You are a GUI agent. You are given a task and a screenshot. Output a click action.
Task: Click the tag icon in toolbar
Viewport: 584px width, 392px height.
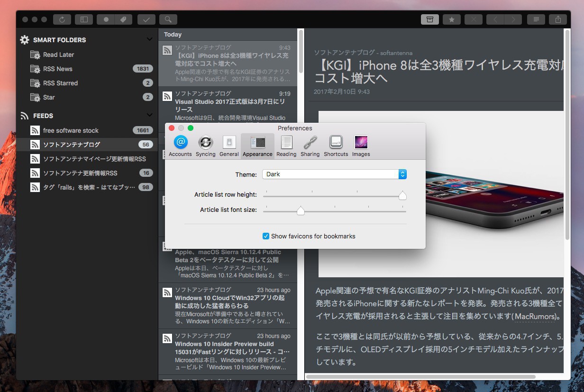click(123, 19)
